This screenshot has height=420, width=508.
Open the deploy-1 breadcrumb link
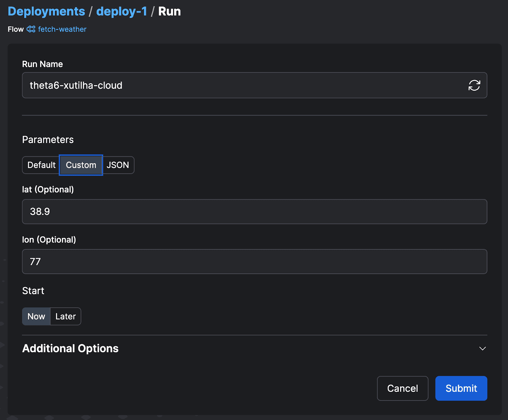(122, 11)
